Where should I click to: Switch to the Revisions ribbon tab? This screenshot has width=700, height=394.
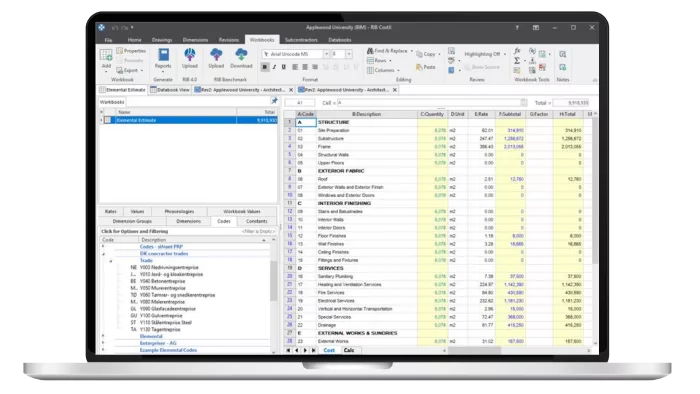tap(229, 40)
